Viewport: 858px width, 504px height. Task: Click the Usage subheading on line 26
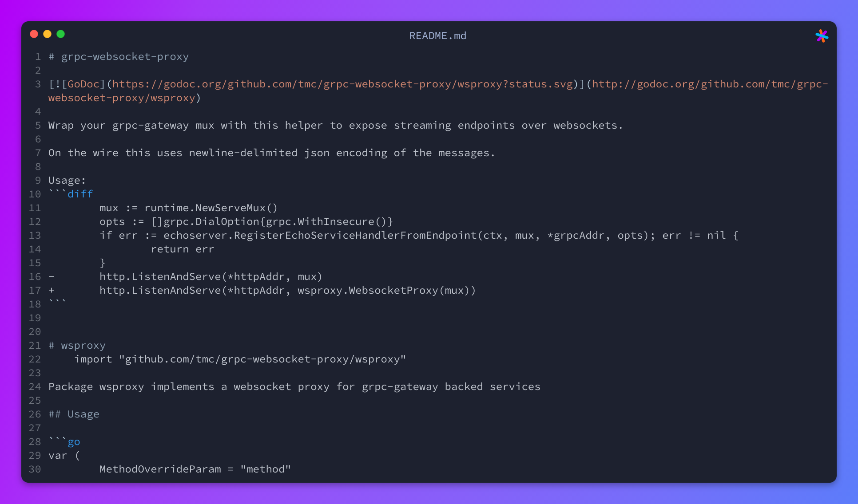pos(74,414)
